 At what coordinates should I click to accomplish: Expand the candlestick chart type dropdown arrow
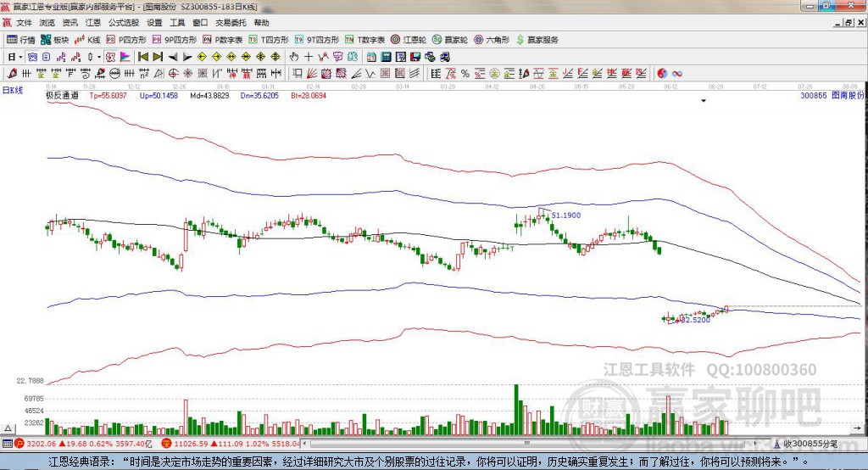99,57
